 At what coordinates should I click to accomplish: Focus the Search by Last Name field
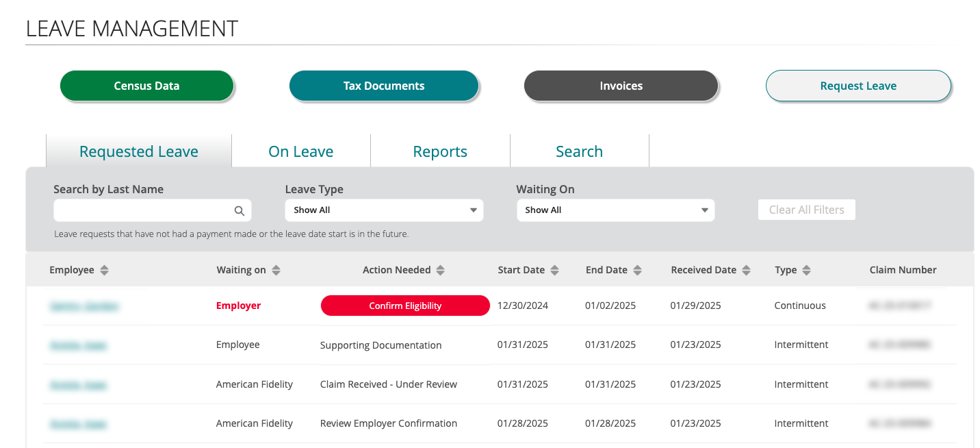click(x=142, y=211)
